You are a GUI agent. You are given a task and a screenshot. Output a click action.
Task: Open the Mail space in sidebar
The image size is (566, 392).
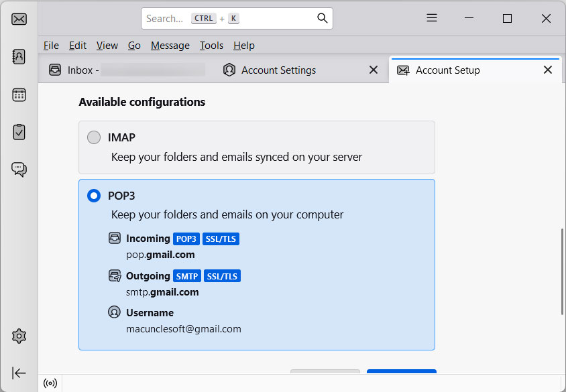pos(19,19)
